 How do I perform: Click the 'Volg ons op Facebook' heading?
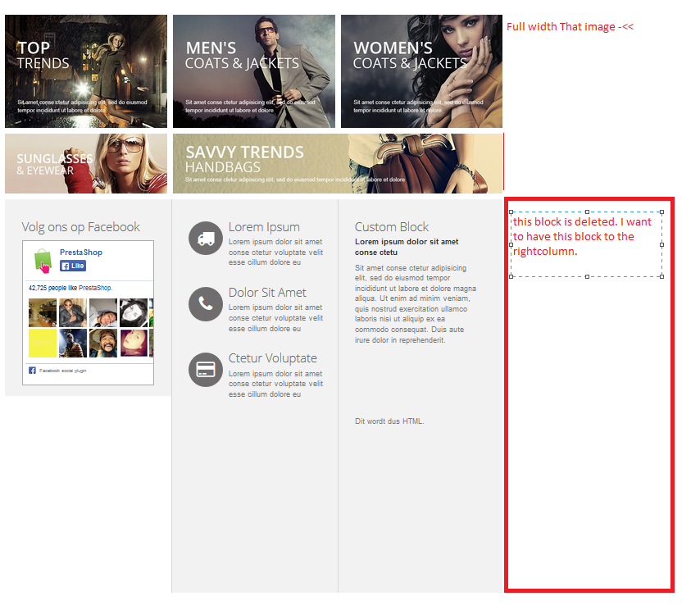81,227
